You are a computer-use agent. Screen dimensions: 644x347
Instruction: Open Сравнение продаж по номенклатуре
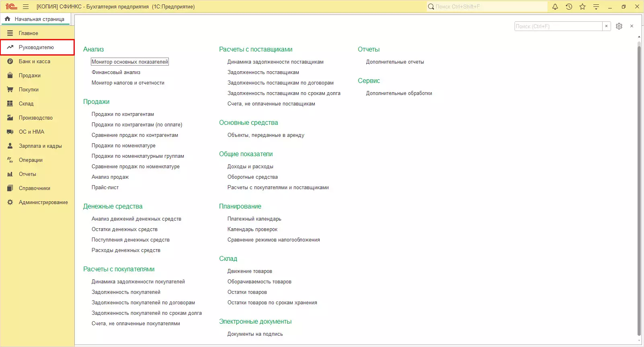coord(135,167)
